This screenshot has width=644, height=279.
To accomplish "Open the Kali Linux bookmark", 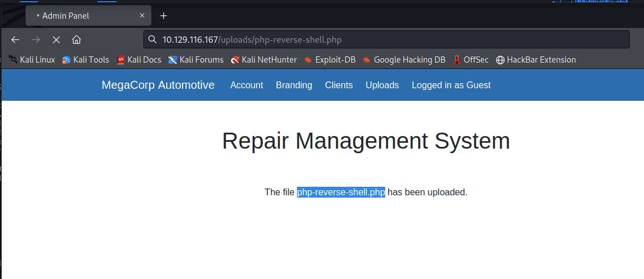I will [x=32, y=60].
